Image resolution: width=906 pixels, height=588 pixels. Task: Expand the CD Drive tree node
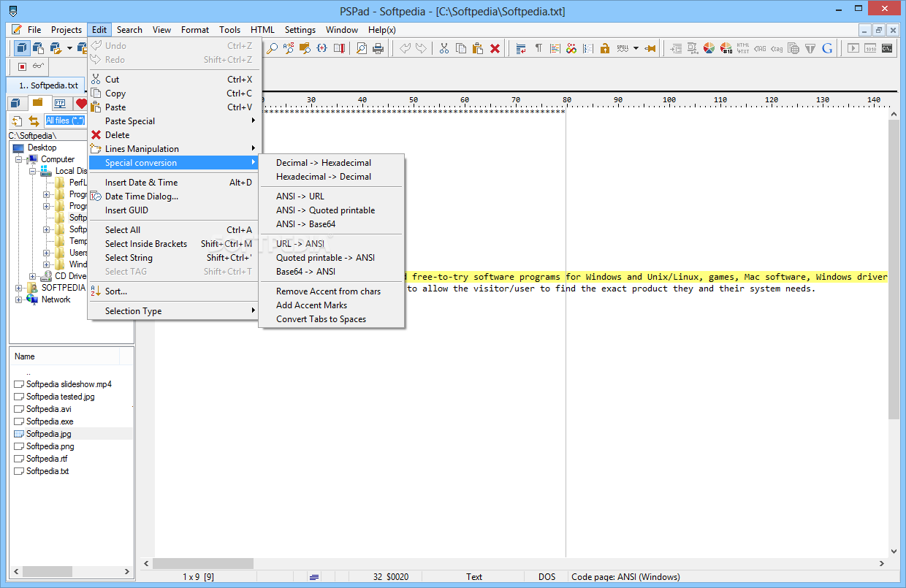tap(33, 276)
